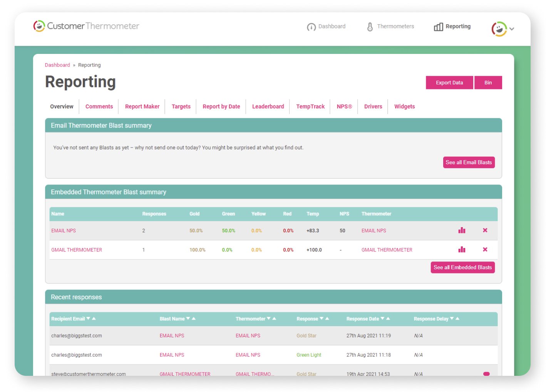The image size is (546, 392).
Task: Sort Blast Name descending
Action: [x=188, y=318]
